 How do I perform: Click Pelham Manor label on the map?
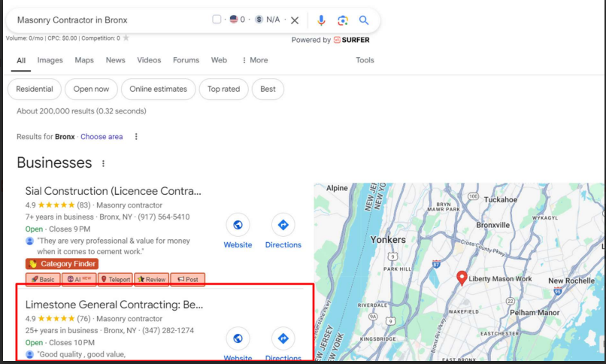coord(535,313)
